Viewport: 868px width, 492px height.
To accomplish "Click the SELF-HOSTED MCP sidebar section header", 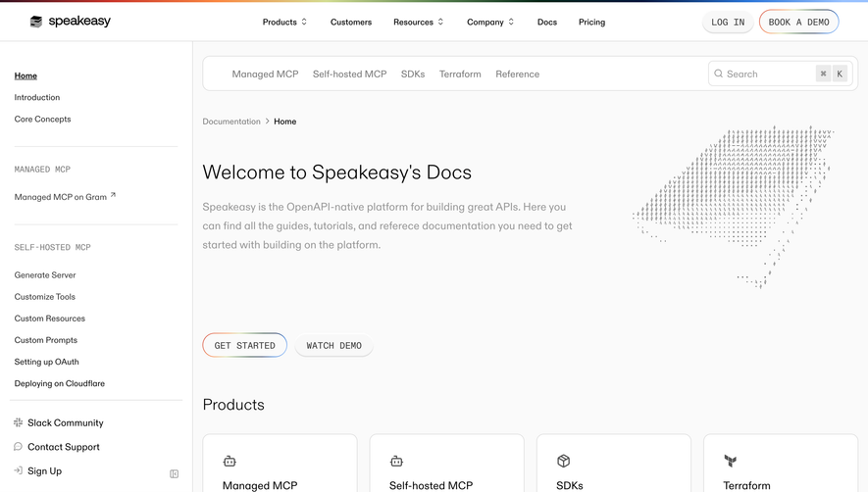I will pos(53,247).
